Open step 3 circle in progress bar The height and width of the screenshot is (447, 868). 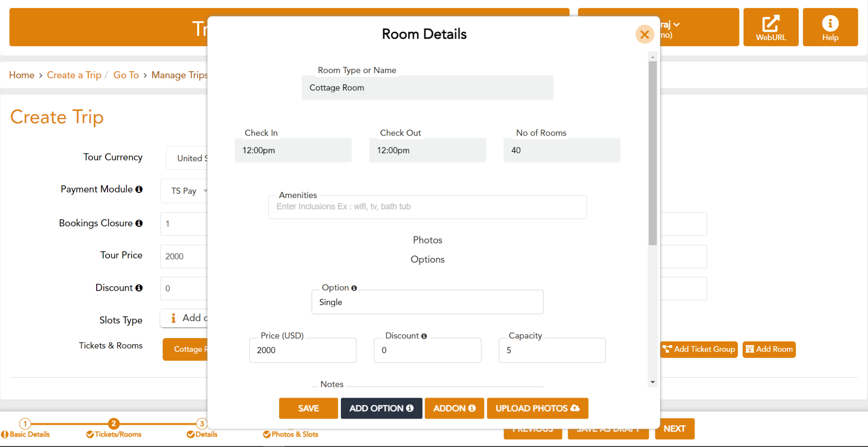[x=202, y=424]
